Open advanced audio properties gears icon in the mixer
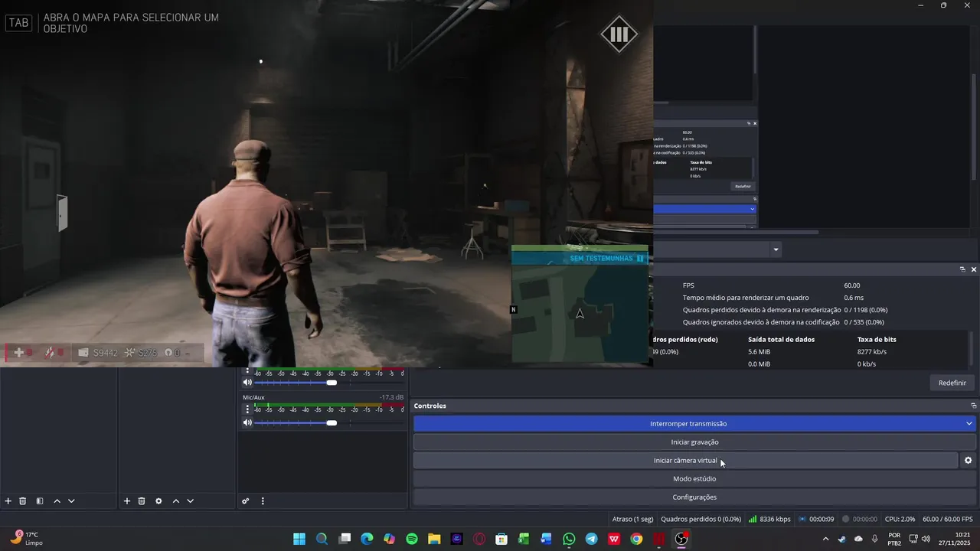This screenshot has height=551, width=980. click(x=246, y=501)
